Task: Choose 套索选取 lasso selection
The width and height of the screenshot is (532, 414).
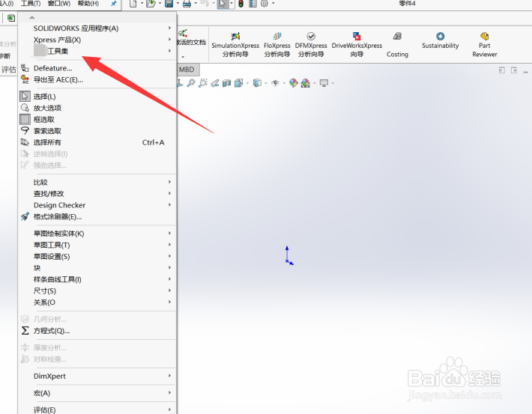Action: [97, 131]
